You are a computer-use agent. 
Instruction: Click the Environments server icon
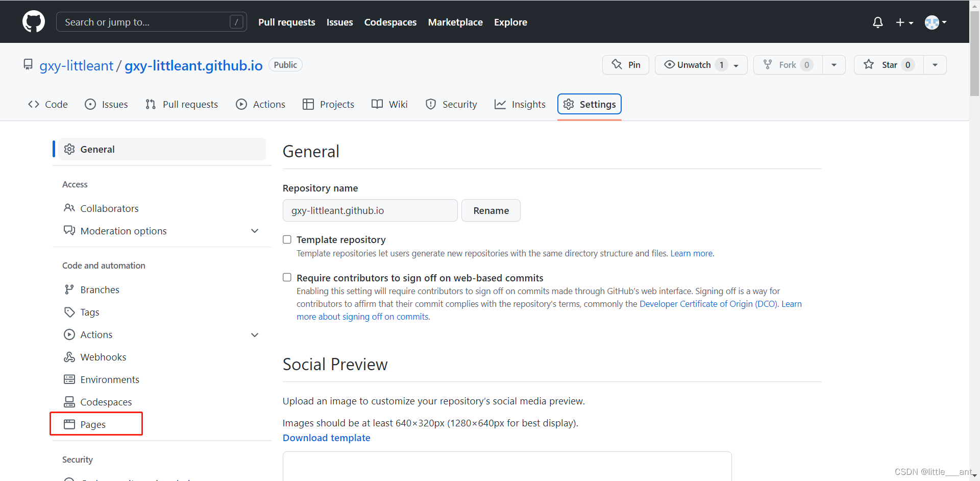69,379
